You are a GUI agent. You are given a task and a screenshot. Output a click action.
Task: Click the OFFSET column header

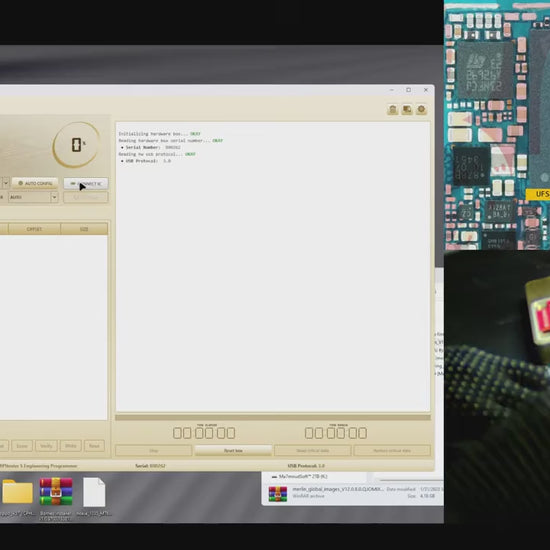(34, 229)
